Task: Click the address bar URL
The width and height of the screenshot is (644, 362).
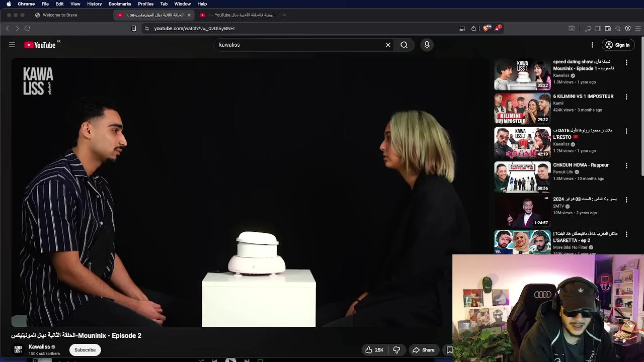Action: [x=194, y=29]
